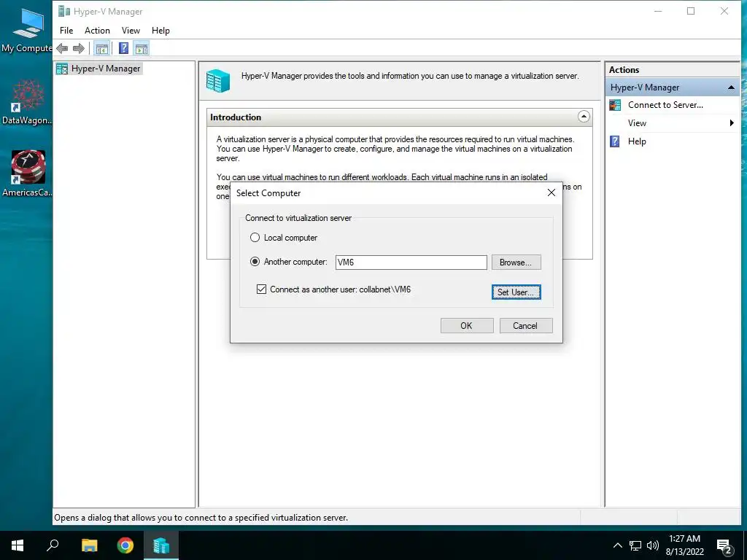The image size is (747, 560).
Task: Close the Select Computer dialog
Action: coord(551,192)
